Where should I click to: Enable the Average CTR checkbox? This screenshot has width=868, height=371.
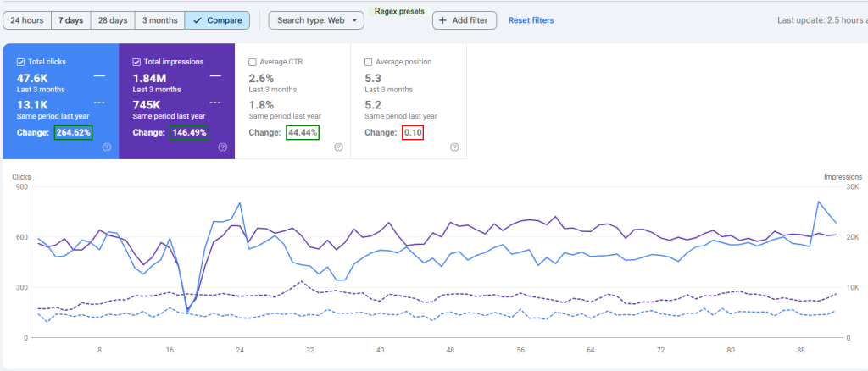pos(253,62)
